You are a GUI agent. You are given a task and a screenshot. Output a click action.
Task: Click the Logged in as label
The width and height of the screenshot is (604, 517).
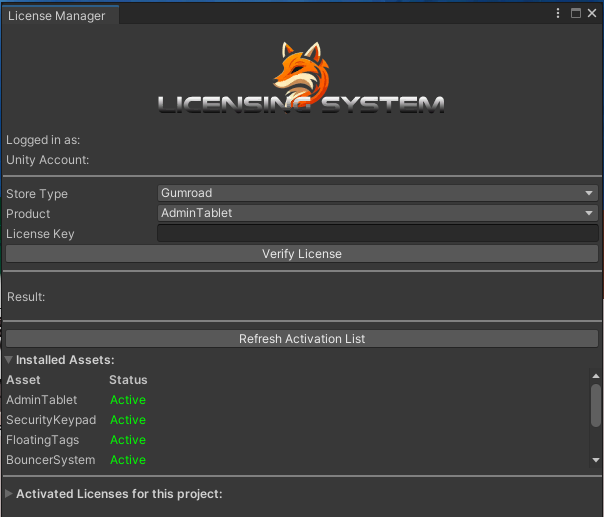[43, 140]
